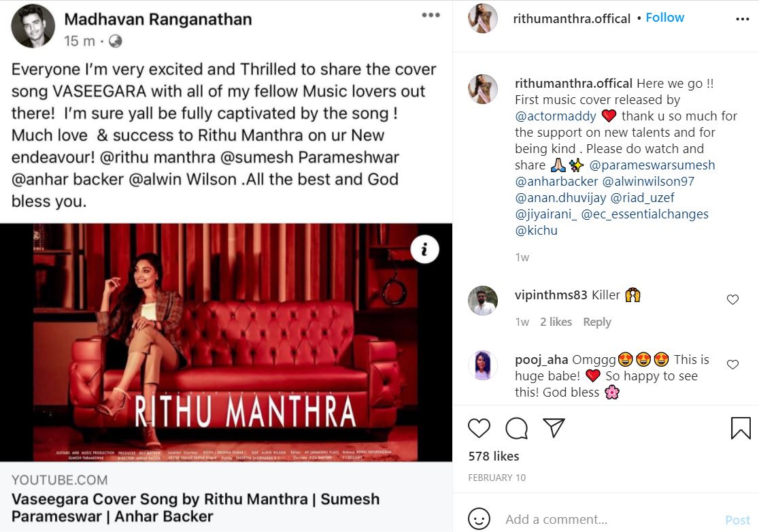Follow rithumanthra.offical account

click(x=664, y=18)
